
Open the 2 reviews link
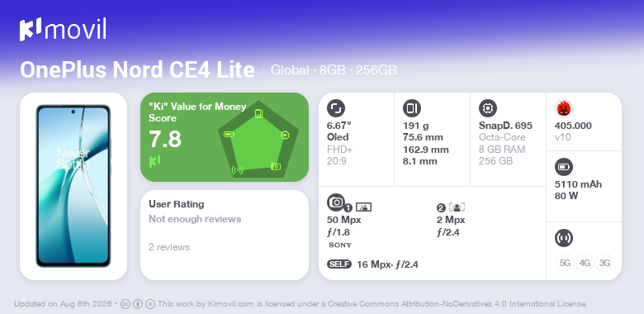[169, 247]
